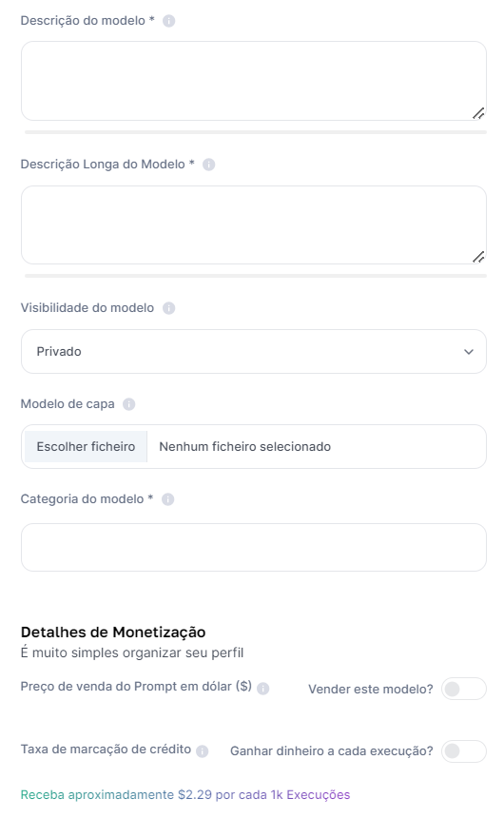Click info icon next to Descrição Longa do Modelo
The height and width of the screenshot is (818, 504).
click(x=208, y=165)
